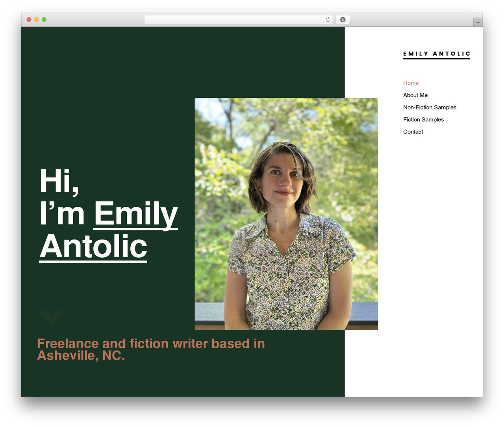Screen dimensions: 504x427
Task: Click the "Freelance and fiction writer" tagline
Action: tap(151, 349)
